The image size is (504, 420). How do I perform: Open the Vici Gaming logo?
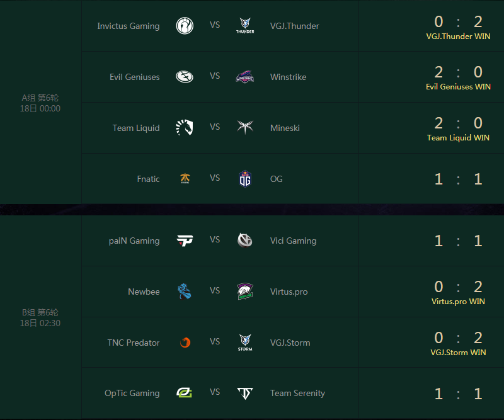(245, 241)
